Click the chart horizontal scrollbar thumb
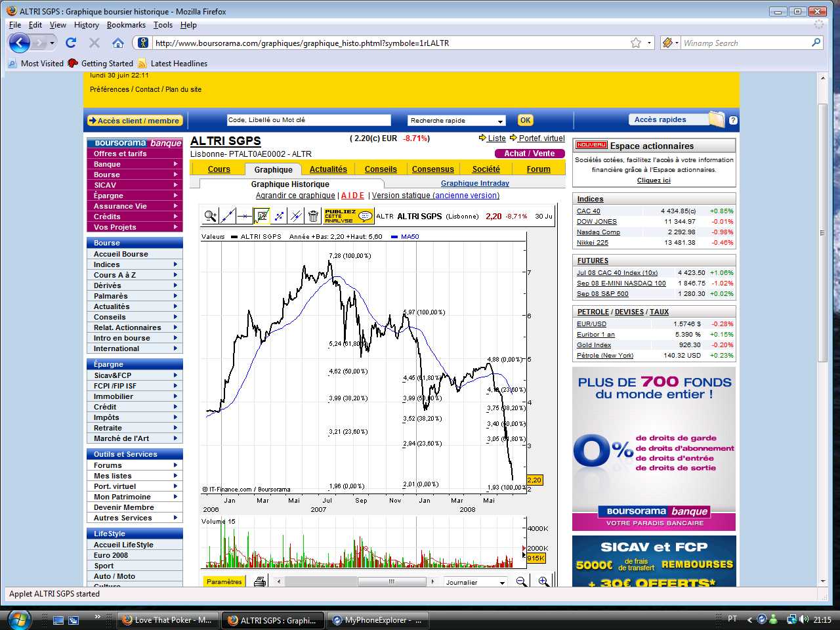Image resolution: width=840 pixels, height=630 pixels. tap(391, 582)
